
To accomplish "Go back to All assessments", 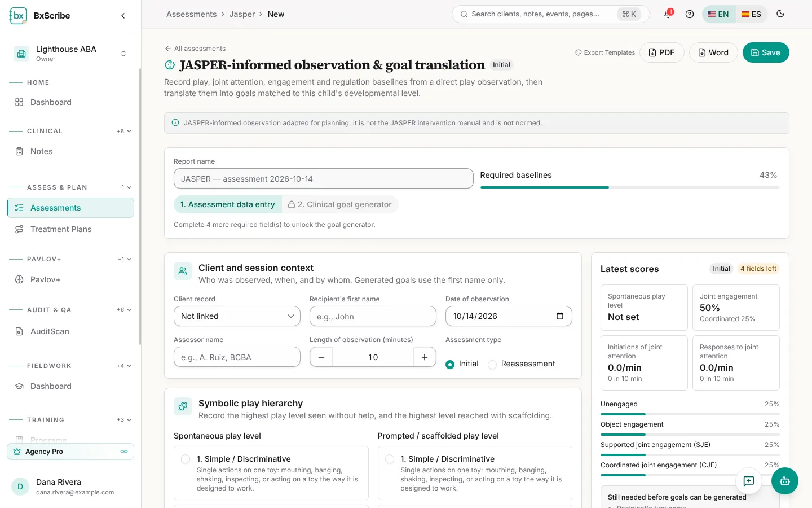I will [195, 49].
